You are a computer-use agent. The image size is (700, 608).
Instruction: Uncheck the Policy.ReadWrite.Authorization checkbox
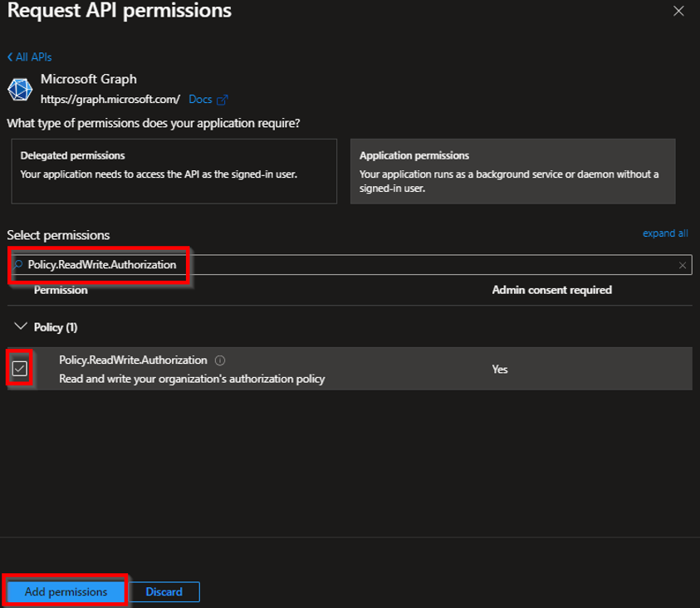tap(20, 369)
